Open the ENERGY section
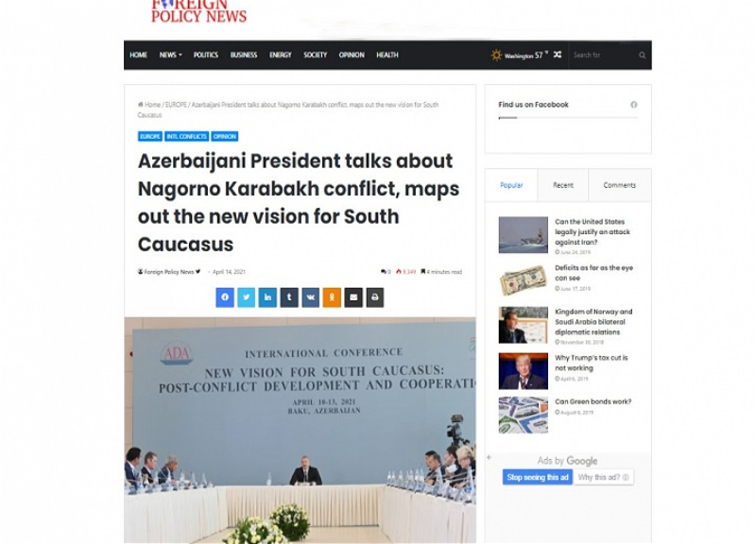Screen dimensions: 756x544 pos(281,55)
